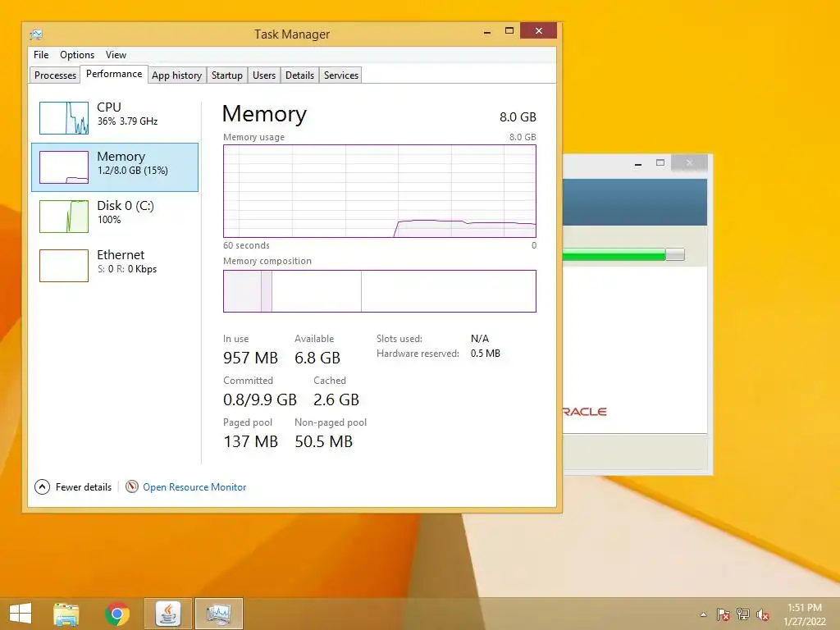840x630 pixels.
Task: Click the Task Manager title bar icon
Action: [x=36, y=34]
